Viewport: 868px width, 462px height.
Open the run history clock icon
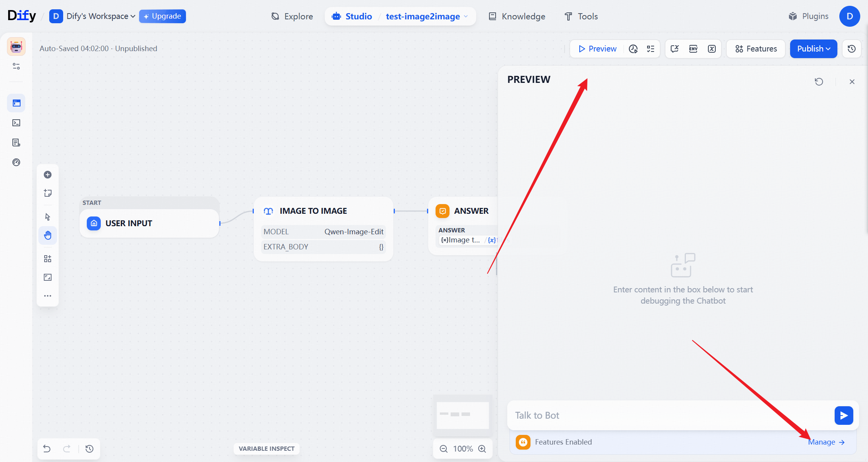click(x=633, y=49)
